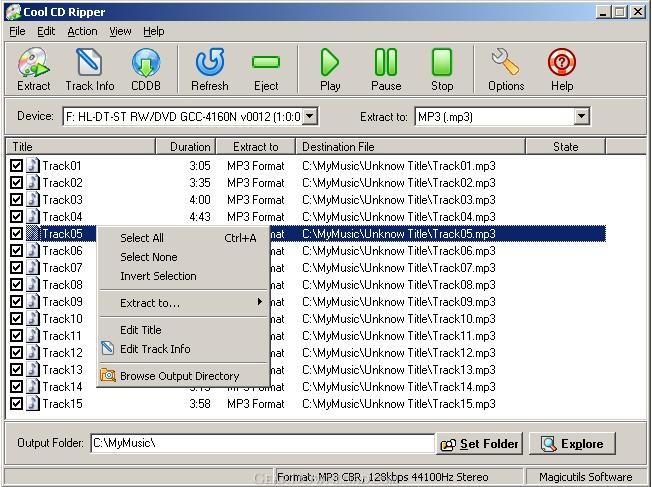
Task: Open the Extract to format dropdown
Action: pos(582,116)
